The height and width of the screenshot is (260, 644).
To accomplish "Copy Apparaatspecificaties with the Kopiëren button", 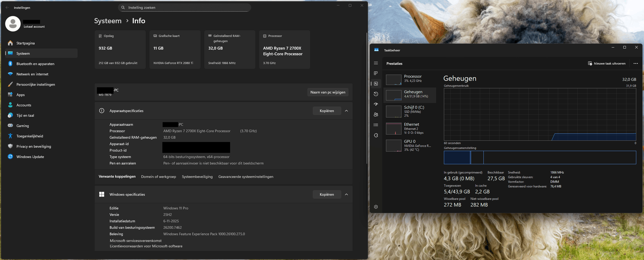I will [x=327, y=111].
